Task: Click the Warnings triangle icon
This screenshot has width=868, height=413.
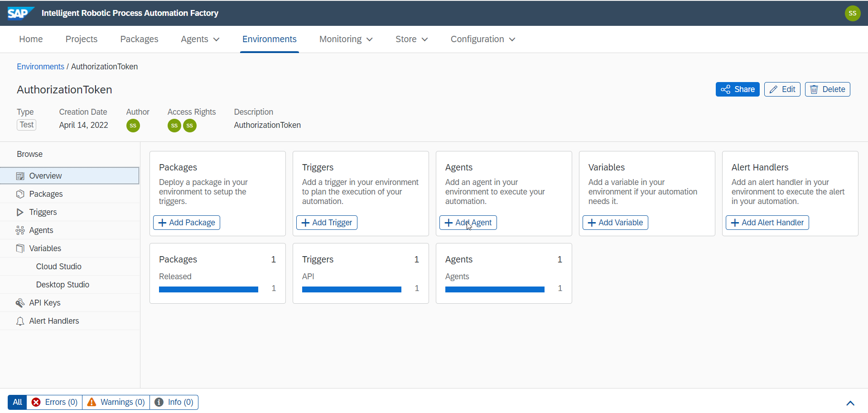Action: [92, 402]
